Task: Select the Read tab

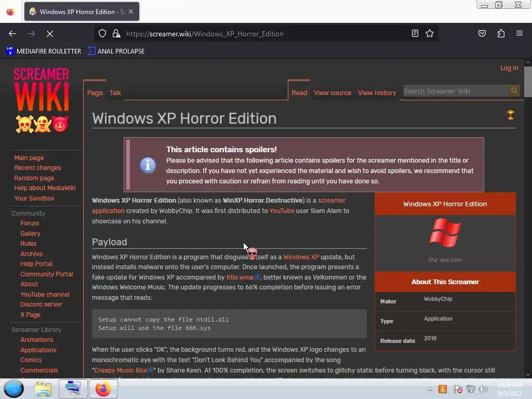Action: click(x=299, y=92)
